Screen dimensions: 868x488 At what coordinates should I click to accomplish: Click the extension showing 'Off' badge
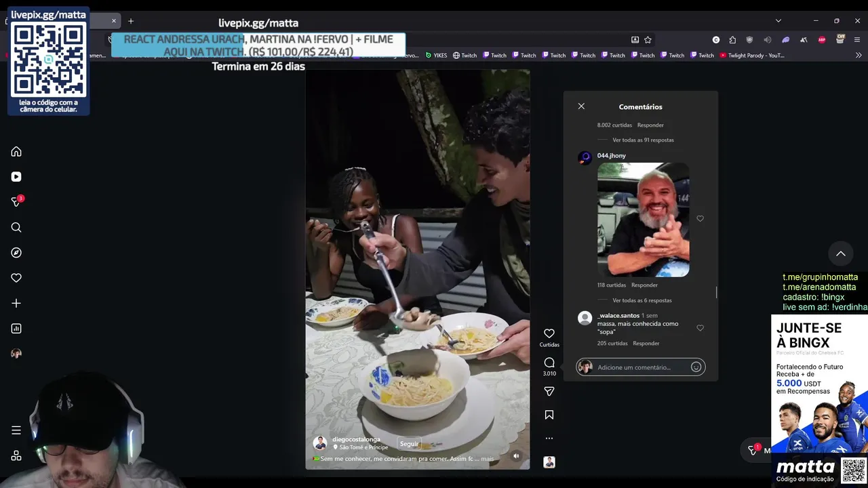pos(840,39)
